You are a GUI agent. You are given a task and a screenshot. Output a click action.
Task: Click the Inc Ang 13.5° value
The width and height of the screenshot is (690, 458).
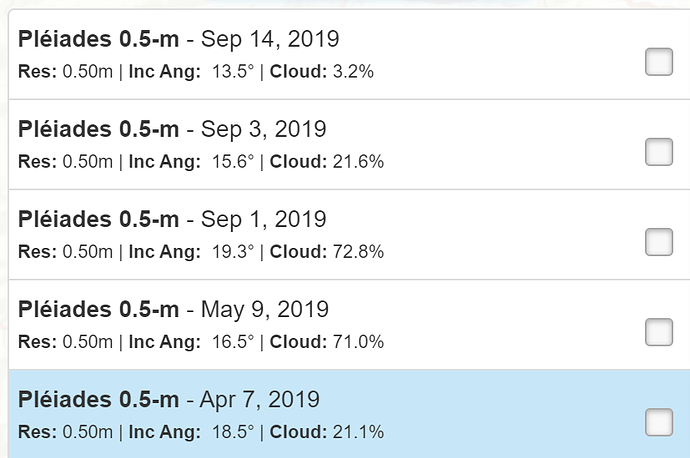tap(233, 71)
